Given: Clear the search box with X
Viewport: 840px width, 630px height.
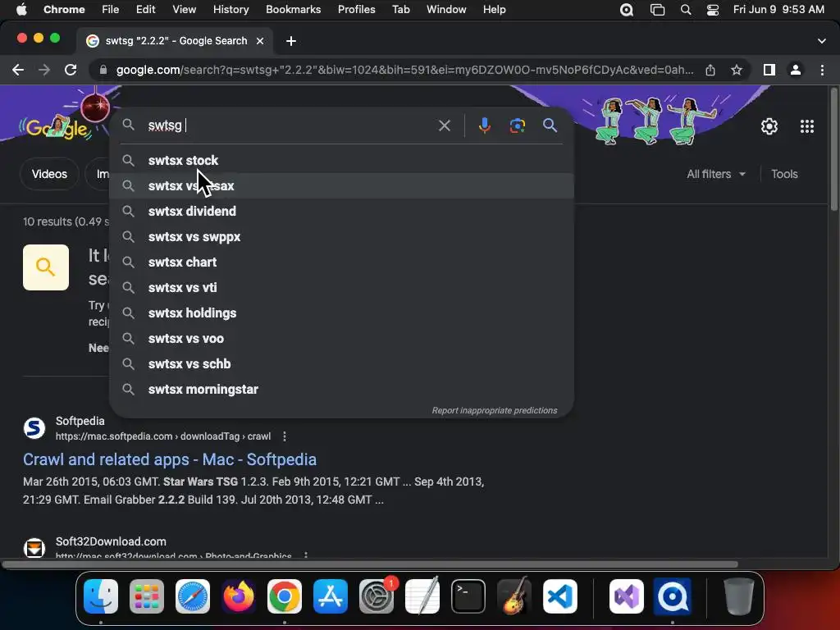Looking at the screenshot, I should (x=444, y=126).
